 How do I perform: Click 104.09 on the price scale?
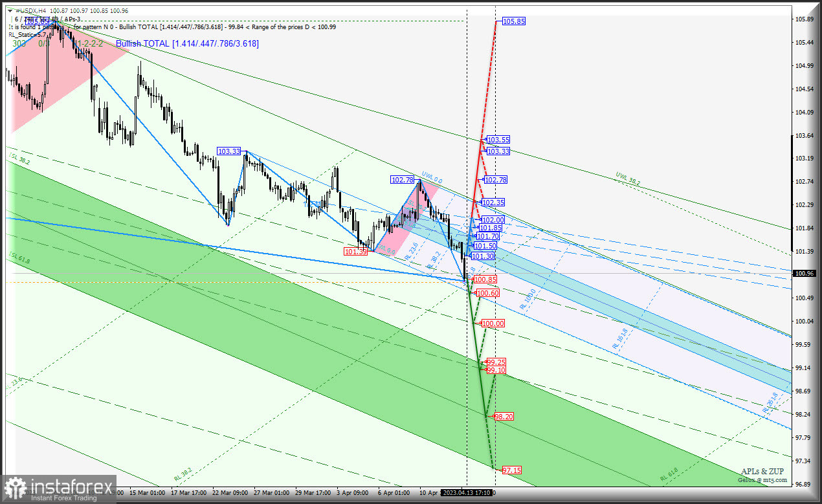805,113
